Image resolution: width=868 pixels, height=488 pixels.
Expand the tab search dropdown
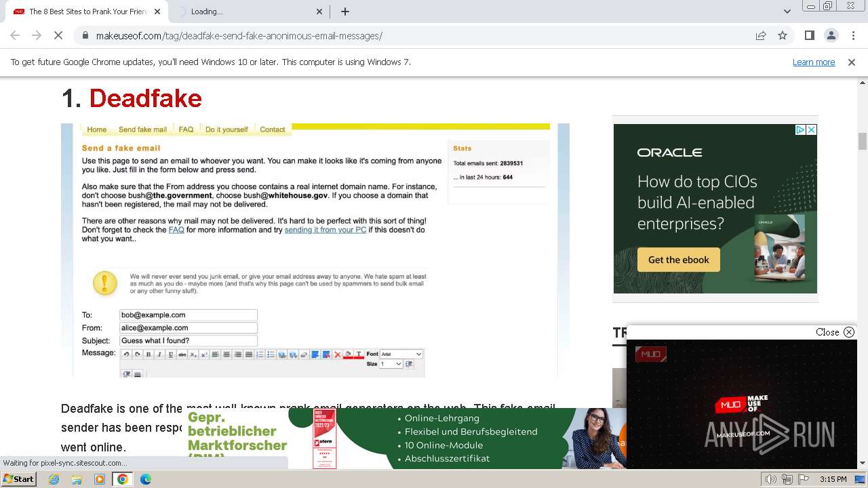[787, 12]
